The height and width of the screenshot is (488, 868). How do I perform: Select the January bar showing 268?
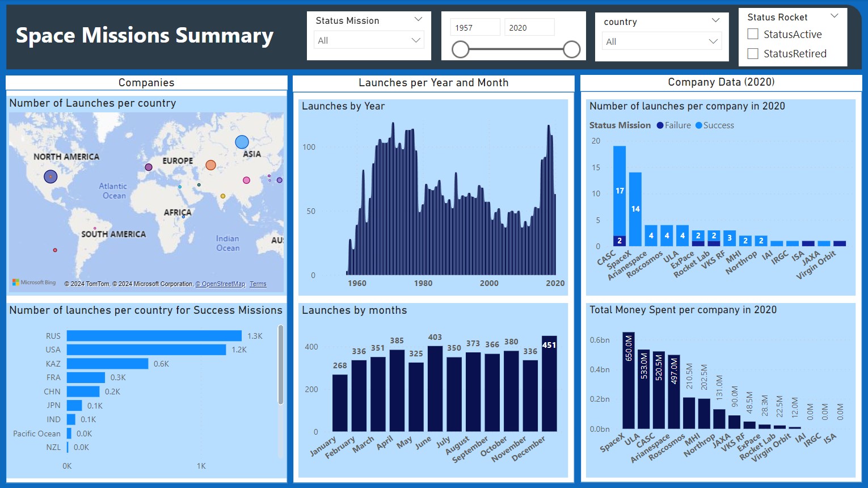pos(340,403)
